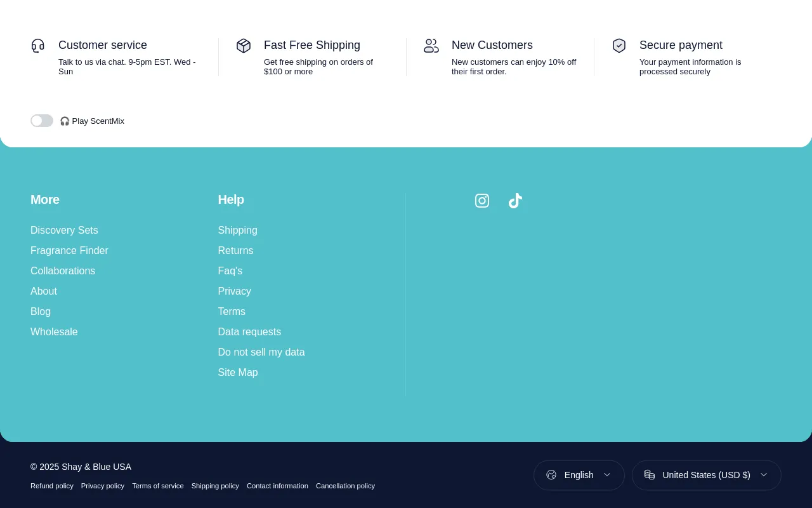Click the Secure payment shield icon

[x=619, y=46]
